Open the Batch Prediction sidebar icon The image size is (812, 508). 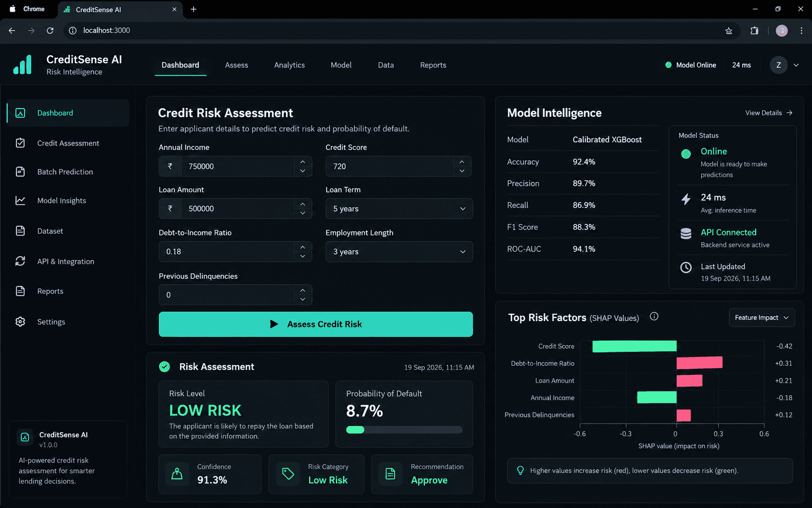point(20,172)
